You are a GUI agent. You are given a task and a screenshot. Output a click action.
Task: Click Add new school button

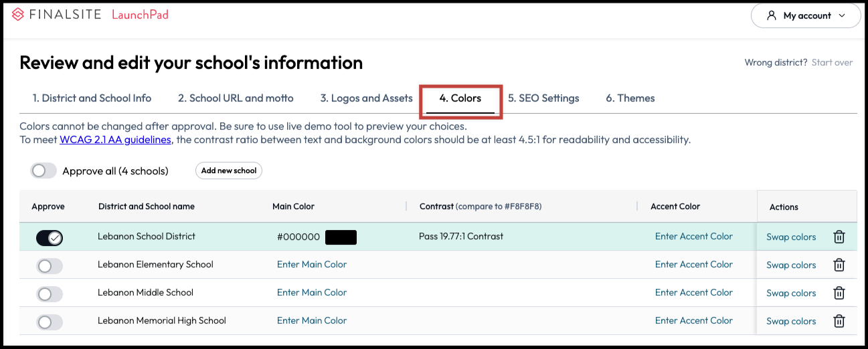pyautogui.click(x=229, y=170)
